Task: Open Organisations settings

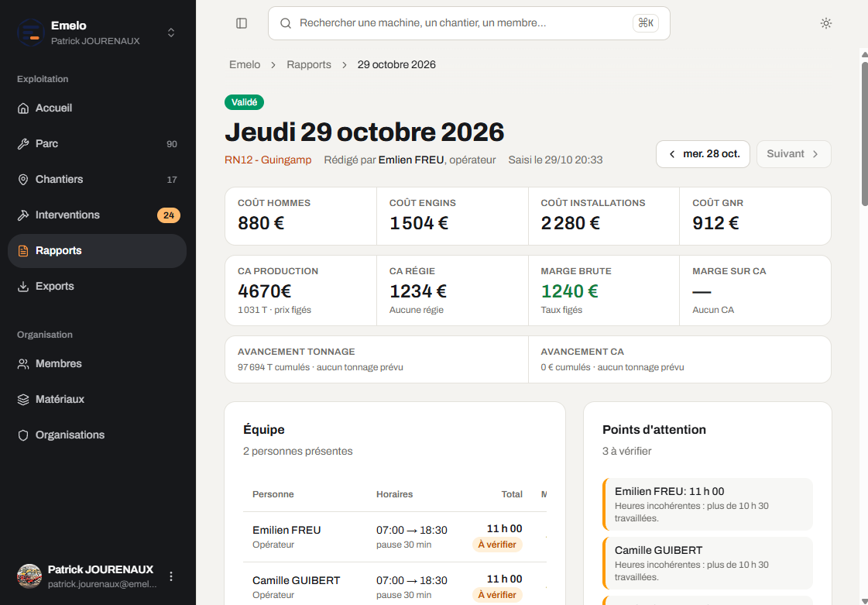Action: tap(98, 435)
